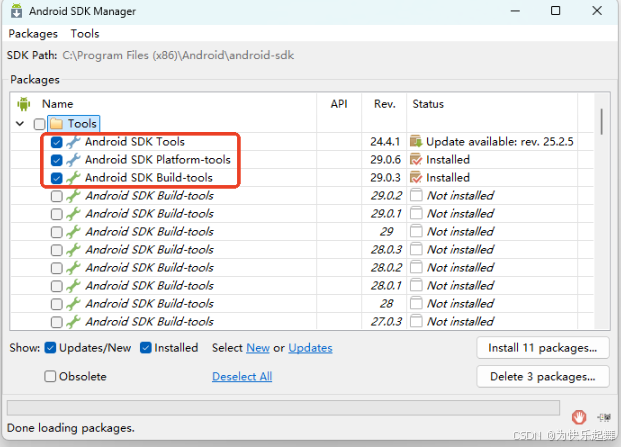This screenshot has height=447, width=621.
Task: Collapse the Tools tree node
Action: 20,124
